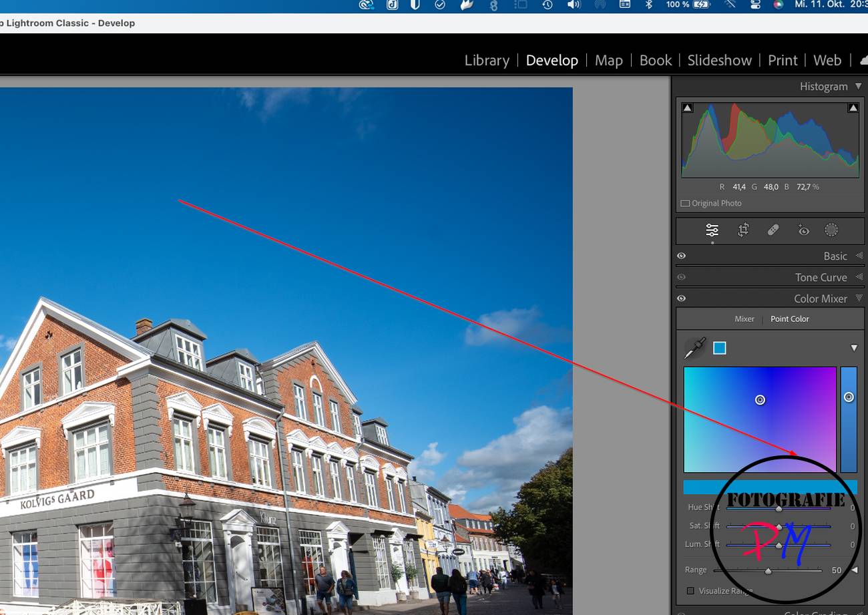Select the Red Eye Correction tool
The width and height of the screenshot is (868, 615).
(803, 230)
